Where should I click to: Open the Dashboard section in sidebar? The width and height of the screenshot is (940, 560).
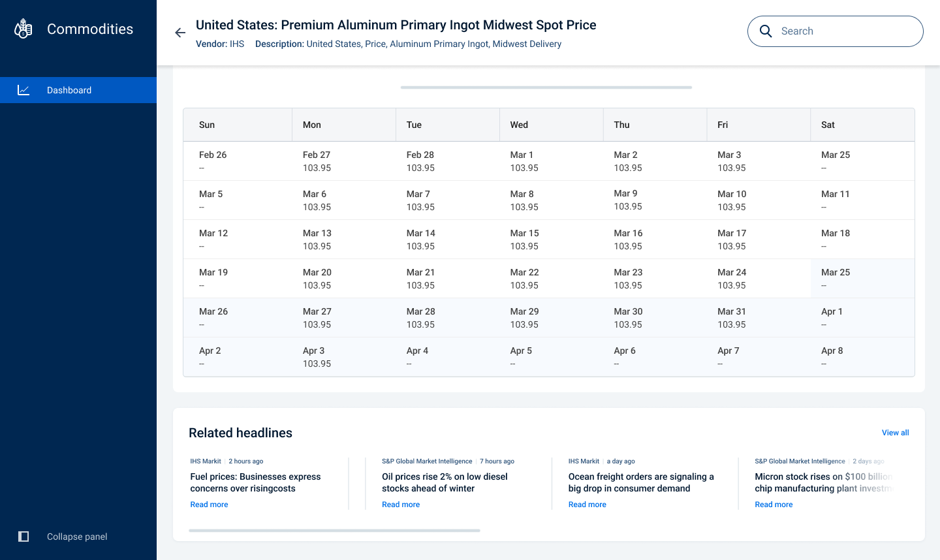(69, 90)
